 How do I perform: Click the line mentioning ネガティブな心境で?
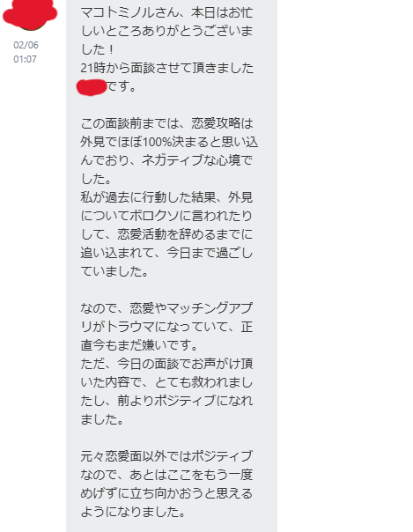[166, 160]
